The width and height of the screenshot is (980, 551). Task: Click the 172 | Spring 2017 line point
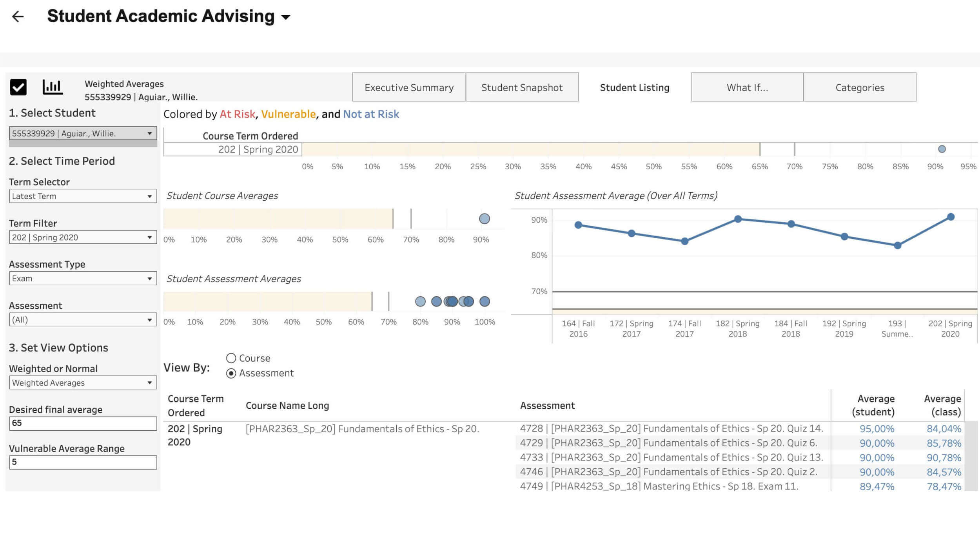pyautogui.click(x=632, y=233)
